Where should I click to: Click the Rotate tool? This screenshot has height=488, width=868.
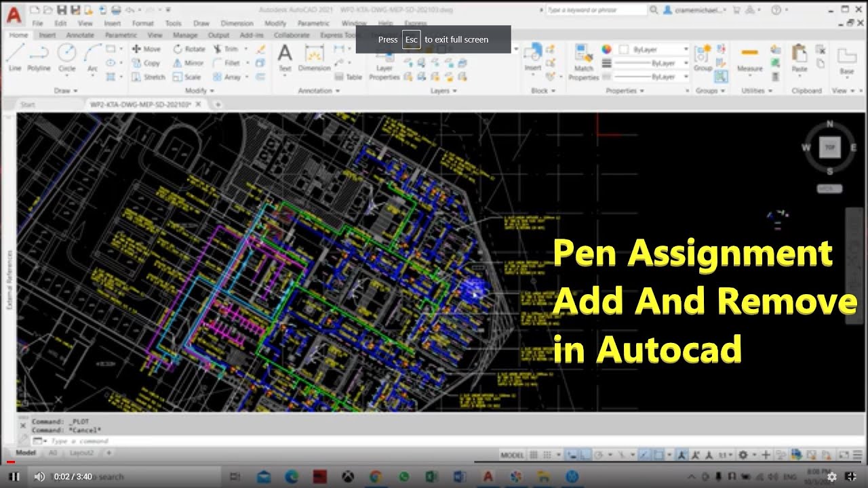[x=189, y=49]
